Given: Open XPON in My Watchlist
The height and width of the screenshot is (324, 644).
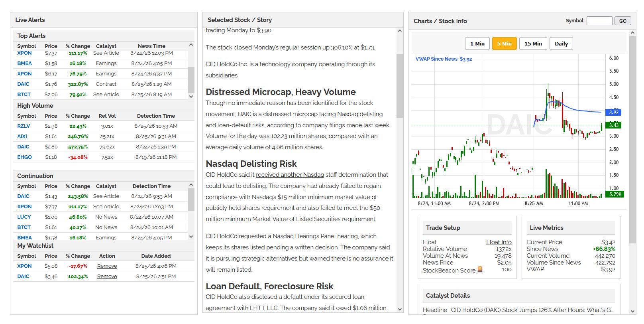Looking at the screenshot, I should click(x=24, y=266).
